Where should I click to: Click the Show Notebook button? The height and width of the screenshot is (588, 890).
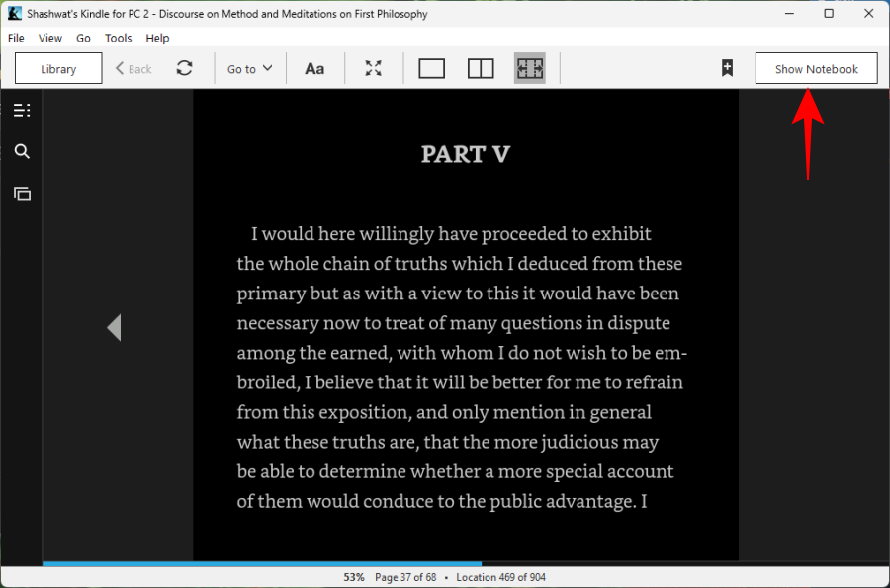tap(816, 68)
